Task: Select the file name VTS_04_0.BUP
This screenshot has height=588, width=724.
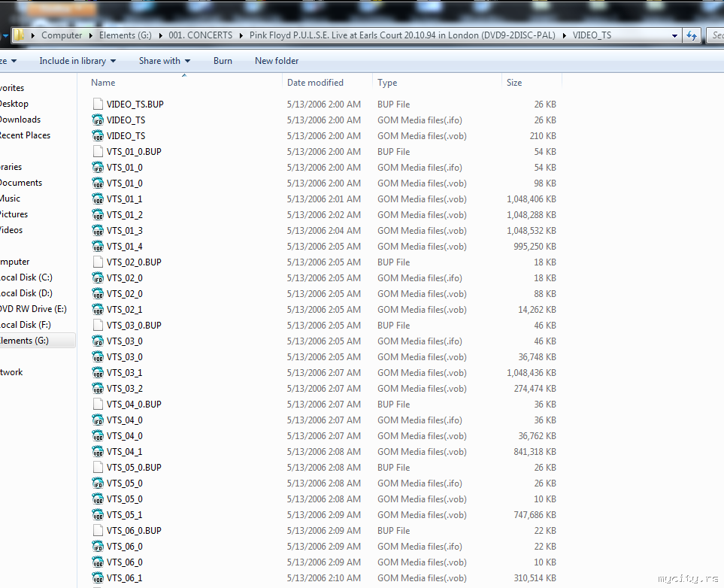Action: point(134,405)
